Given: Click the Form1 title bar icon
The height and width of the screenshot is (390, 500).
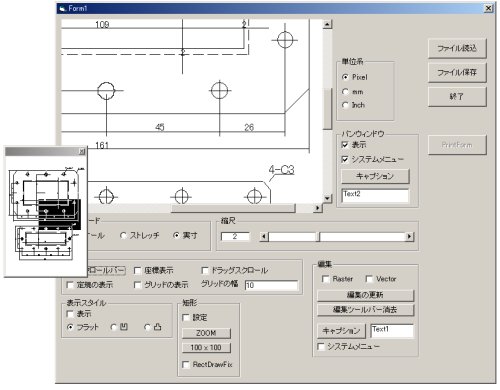Looking at the screenshot, I should 62,9.
